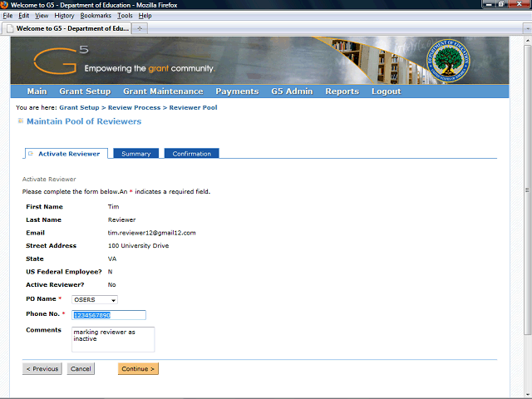
Task: Click the Department of Education seal
Action: tap(448, 61)
